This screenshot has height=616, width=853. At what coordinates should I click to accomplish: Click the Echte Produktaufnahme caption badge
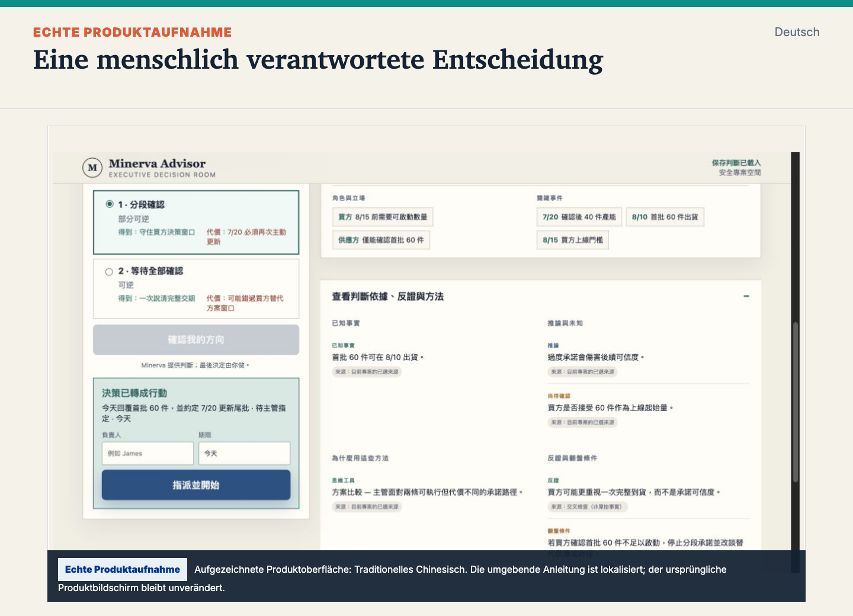coord(123,569)
